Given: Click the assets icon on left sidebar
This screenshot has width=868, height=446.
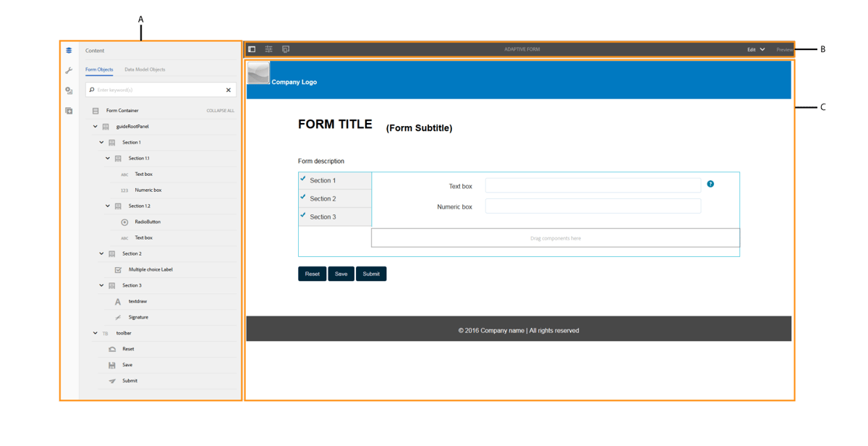Looking at the screenshot, I should (68, 91).
